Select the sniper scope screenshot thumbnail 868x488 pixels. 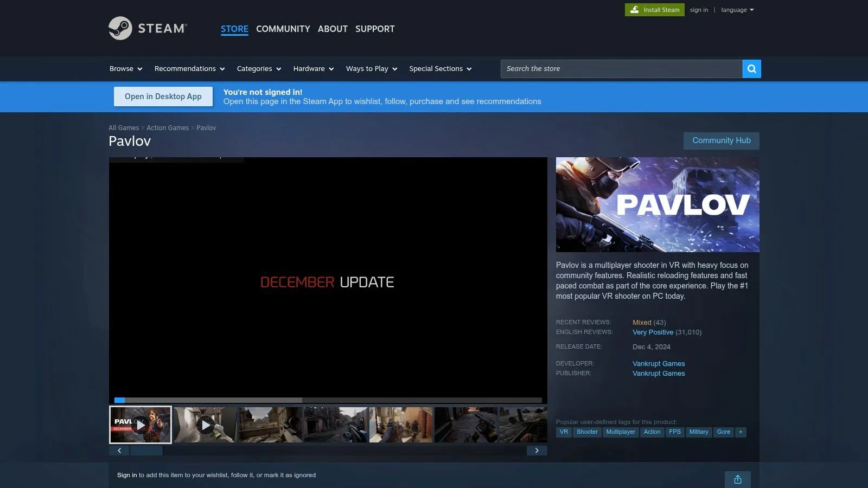pyautogui.click(x=271, y=425)
